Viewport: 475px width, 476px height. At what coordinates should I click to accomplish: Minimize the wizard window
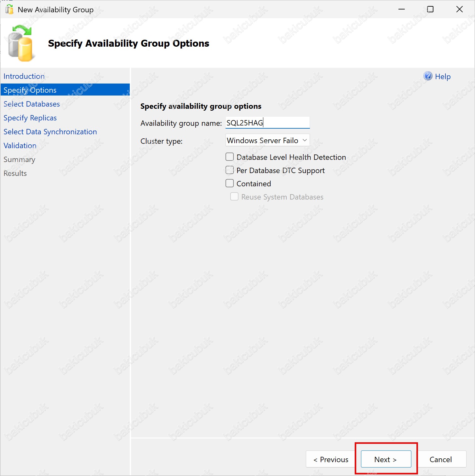click(401, 9)
